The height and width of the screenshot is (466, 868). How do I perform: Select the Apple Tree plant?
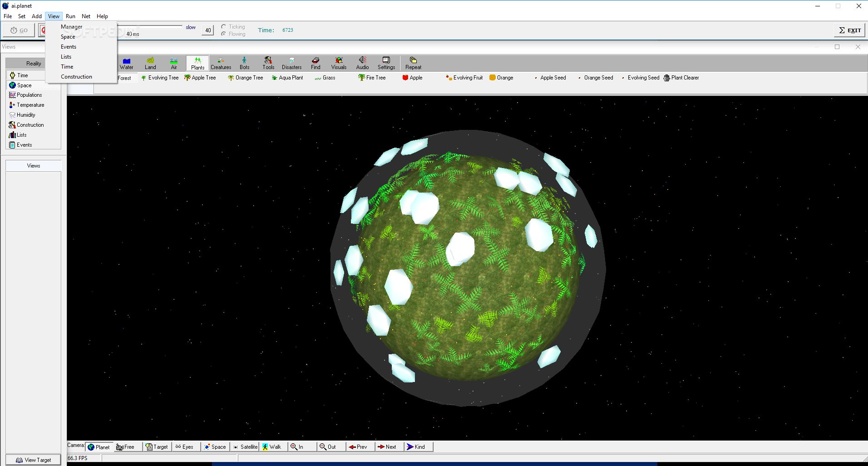200,78
